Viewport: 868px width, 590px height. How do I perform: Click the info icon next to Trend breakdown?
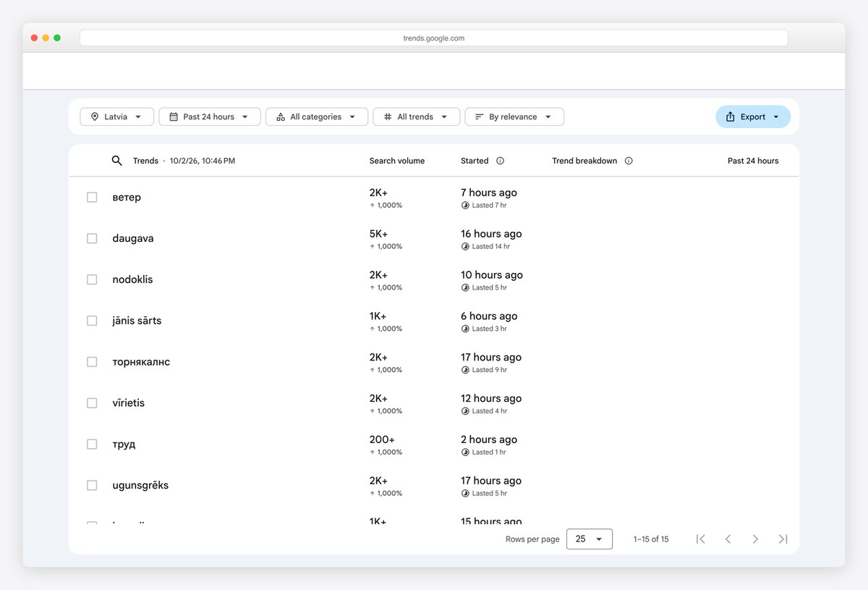click(x=629, y=161)
